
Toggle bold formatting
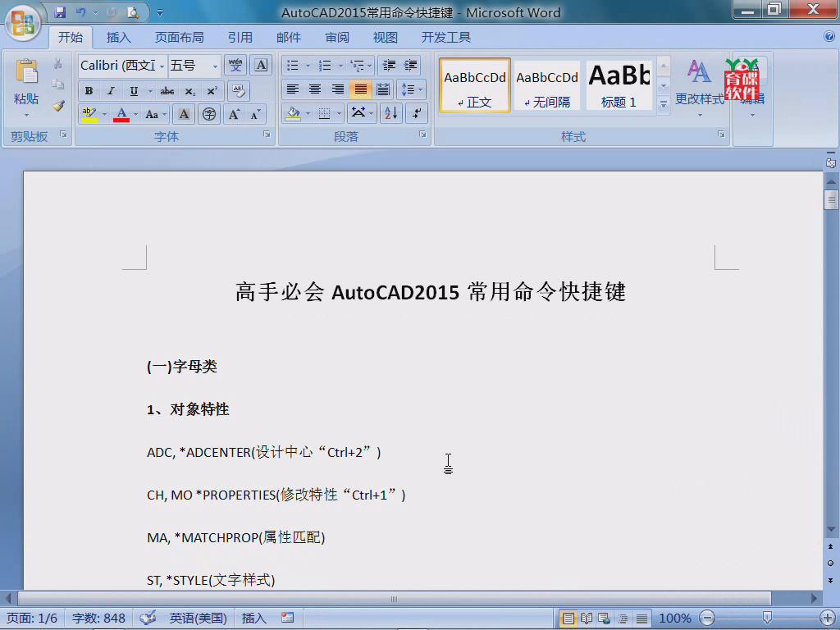[x=89, y=91]
